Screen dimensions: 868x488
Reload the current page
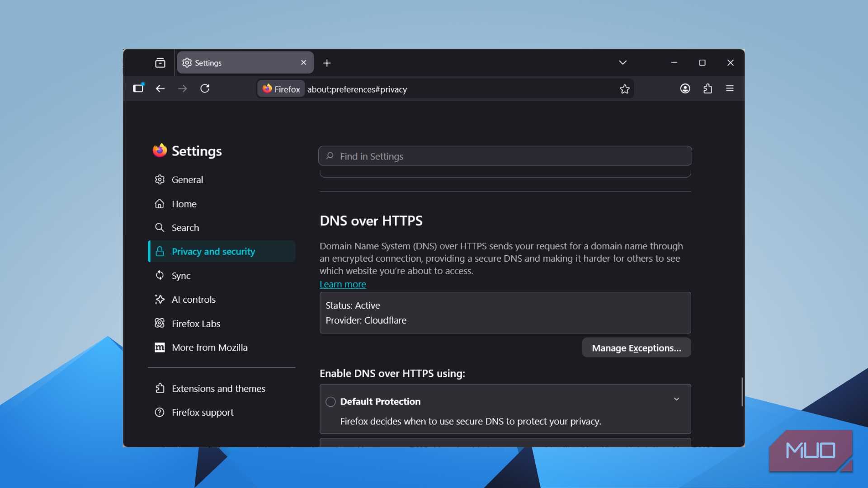point(205,89)
